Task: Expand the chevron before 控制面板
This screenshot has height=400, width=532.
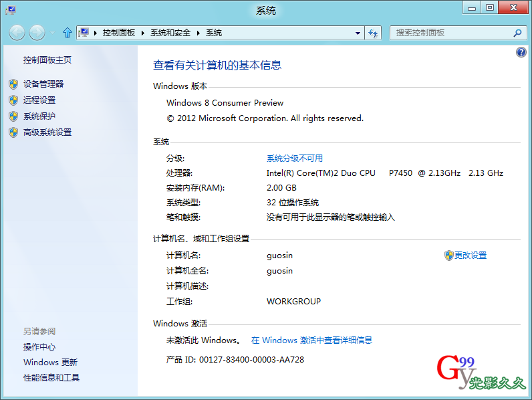Action: click(x=96, y=33)
